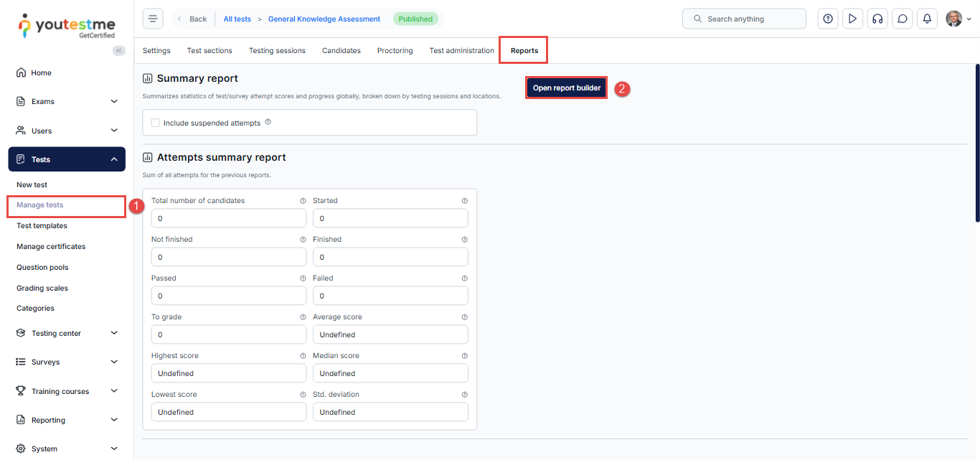The height and width of the screenshot is (460, 980).
Task: Click Open report builder button
Action: (x=566, y=88)
